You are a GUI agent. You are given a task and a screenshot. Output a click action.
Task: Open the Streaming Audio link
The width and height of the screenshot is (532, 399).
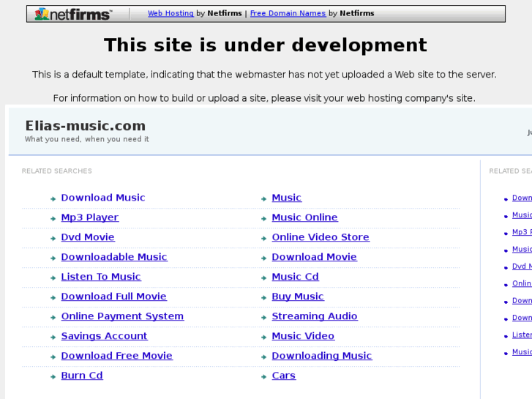pos(315,316)
